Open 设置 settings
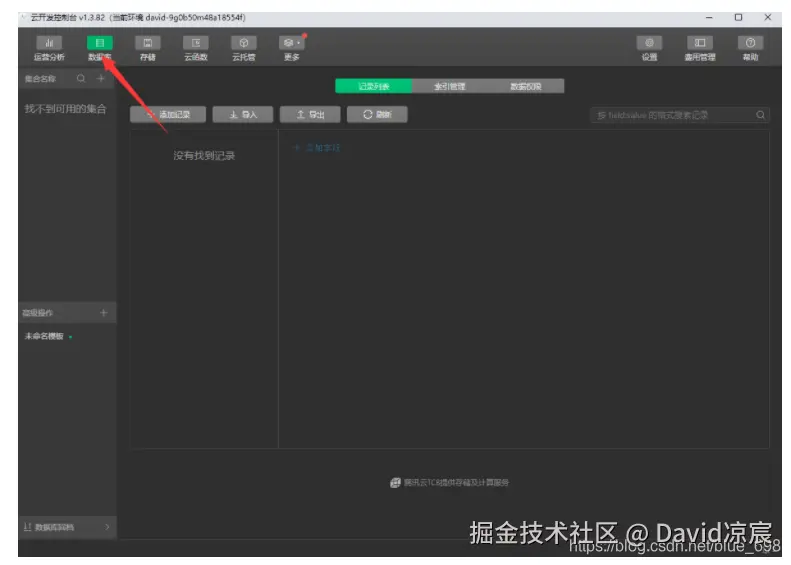Image resolution: width=791 pixels, height=565 pixels. [x=649, y=48]
